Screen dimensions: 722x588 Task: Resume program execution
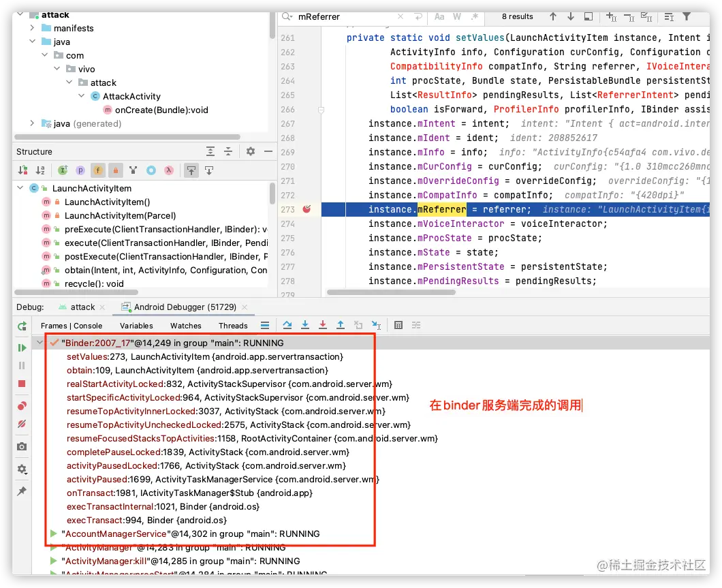pyautogui.click(x=22, y=347)
